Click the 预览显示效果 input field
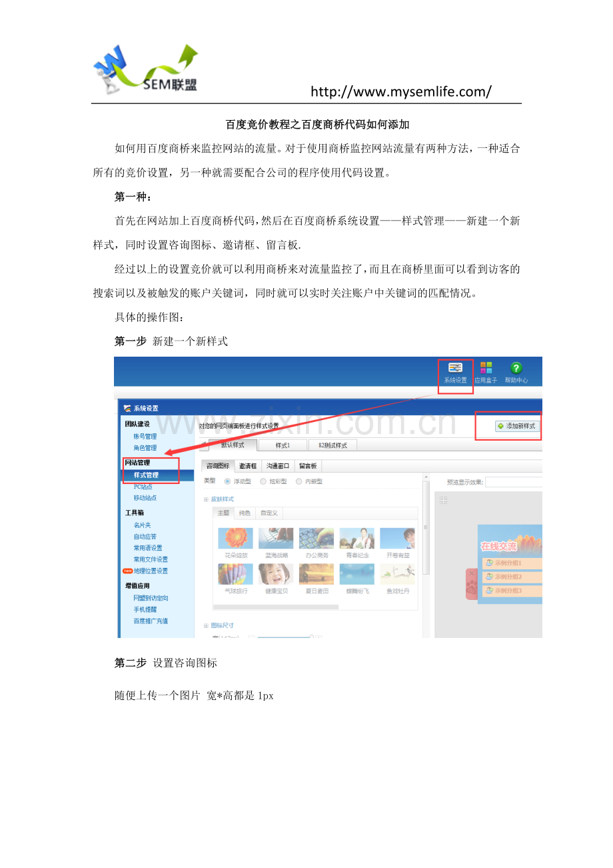This screenshot has width=613, height=868. [x=513, y=482]
